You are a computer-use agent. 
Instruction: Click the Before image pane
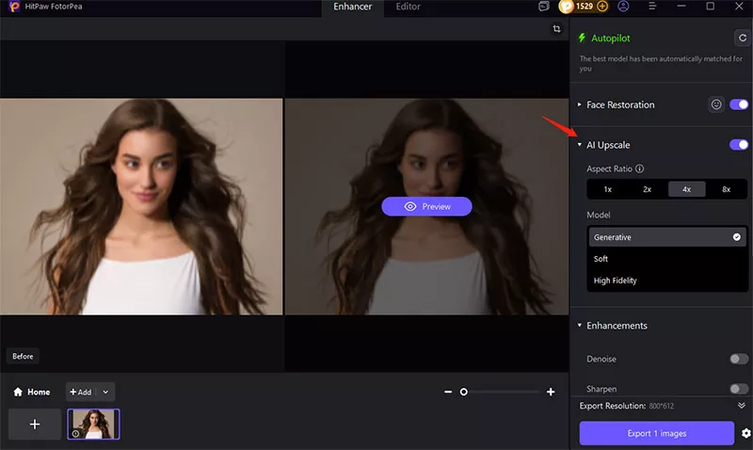pos(141,207)
